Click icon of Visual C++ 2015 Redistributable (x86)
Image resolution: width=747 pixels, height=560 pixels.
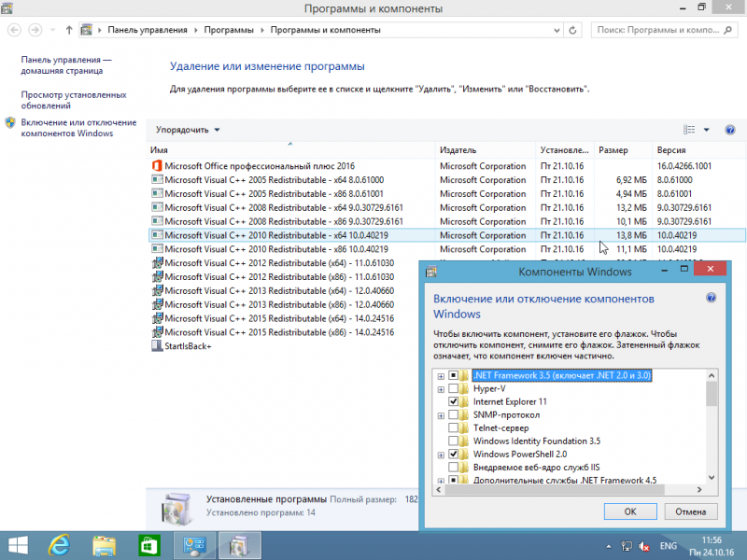coord(157,332)
